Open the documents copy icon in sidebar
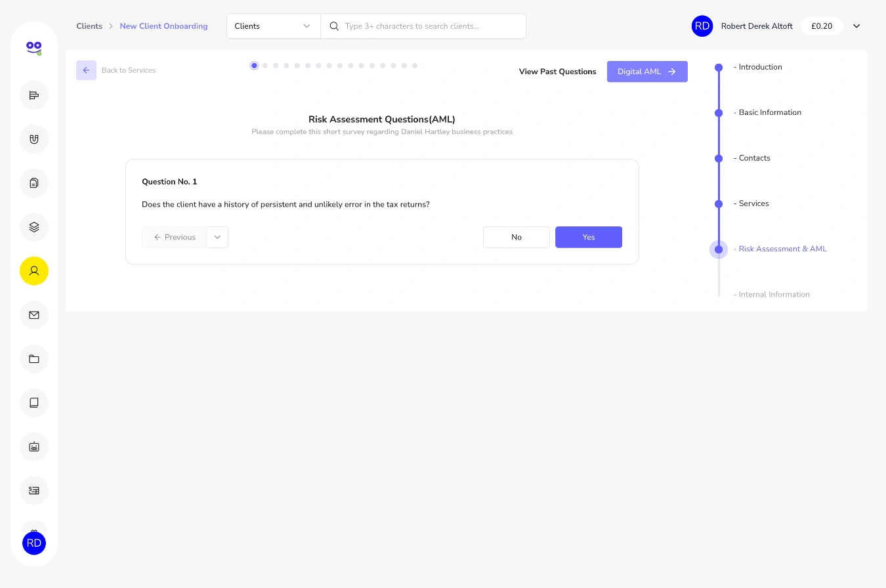 pyautogui.click(x=34, y=183)
